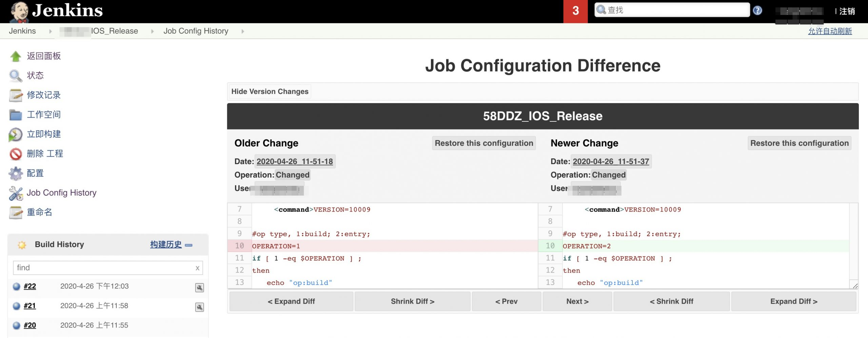868x338 pixels.
Task: Click the blue status ball for build #22
Action: coord(16,286)
